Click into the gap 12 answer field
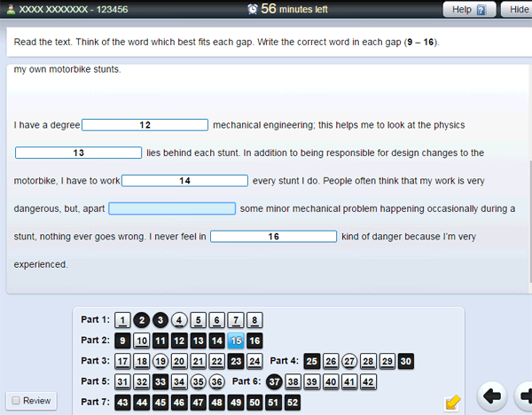This screenshot has height=415, width=532. 145,125
